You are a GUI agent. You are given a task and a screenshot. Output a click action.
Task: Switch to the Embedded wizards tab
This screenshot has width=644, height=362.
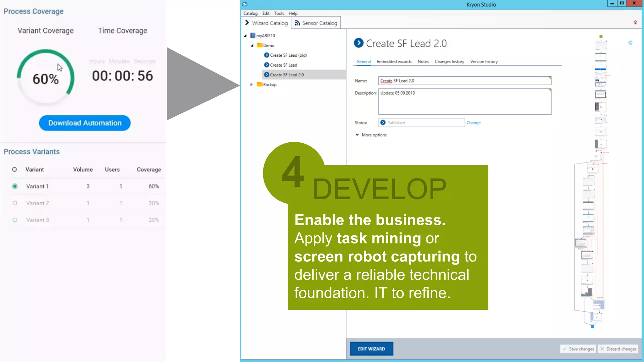[394, 62]
